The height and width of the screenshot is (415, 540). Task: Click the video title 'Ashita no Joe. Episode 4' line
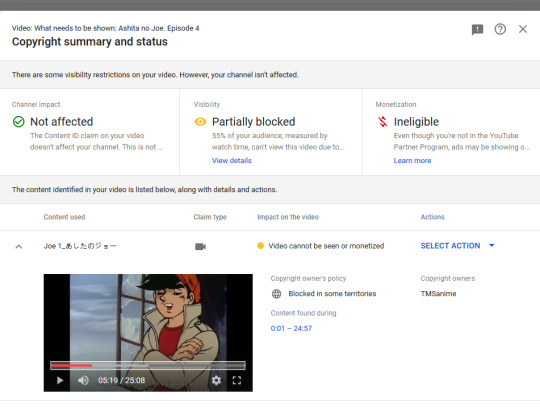(105, 28)
